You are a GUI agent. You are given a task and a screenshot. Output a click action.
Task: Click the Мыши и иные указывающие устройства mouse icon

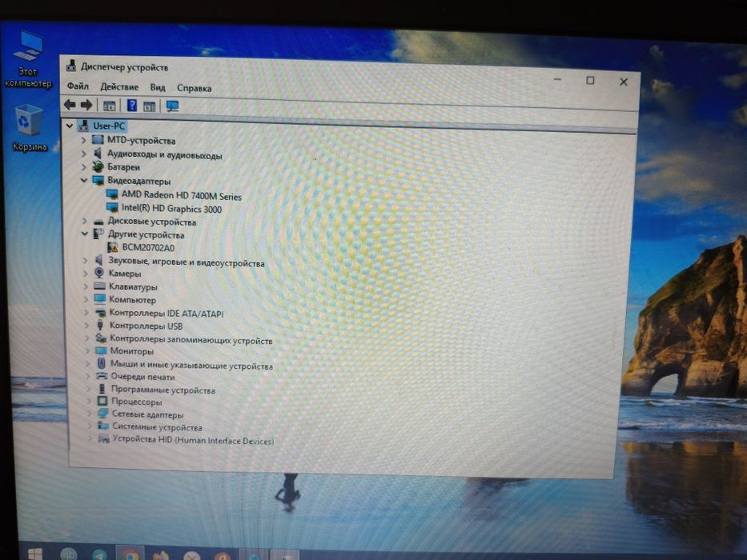pyautogui.click(x=102, y=363)
